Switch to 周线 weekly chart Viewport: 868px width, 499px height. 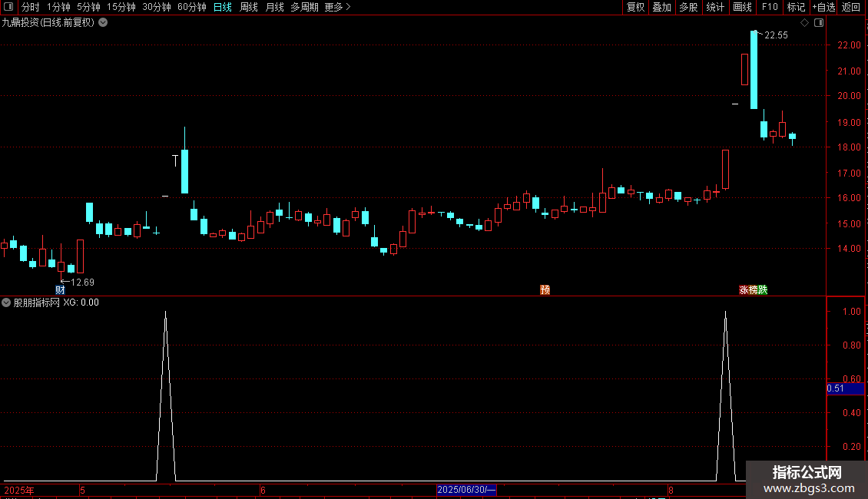(249, 7)
